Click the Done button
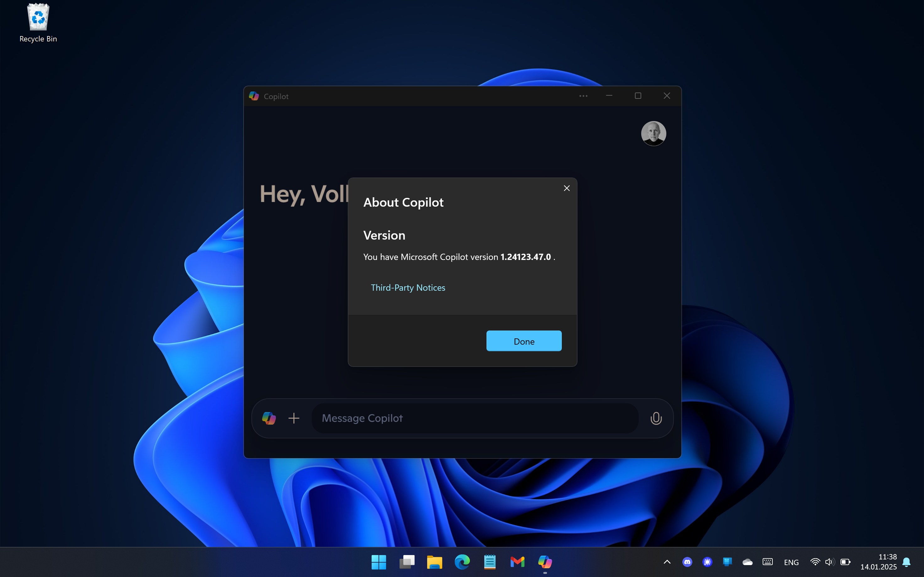Viewport: 924px width, 577px height. click(x=524, y=341)
